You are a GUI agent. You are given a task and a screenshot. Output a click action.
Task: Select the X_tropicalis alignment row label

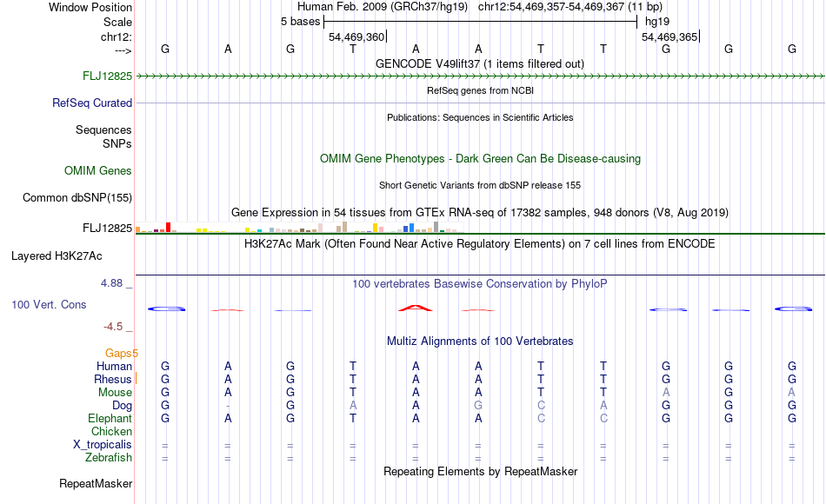(103, 445)
